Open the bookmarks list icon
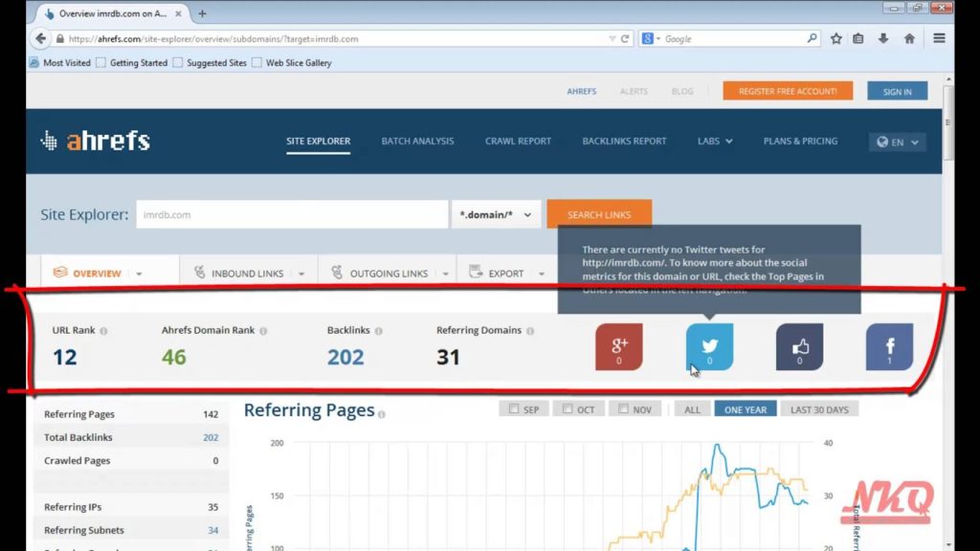 [x=858, y=38]
